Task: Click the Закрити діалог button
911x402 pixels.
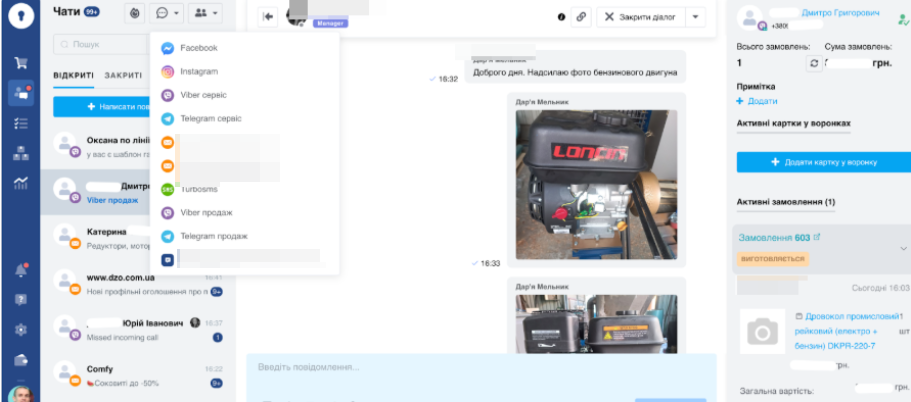Action: pyautogui.click(x=641, y=17)
